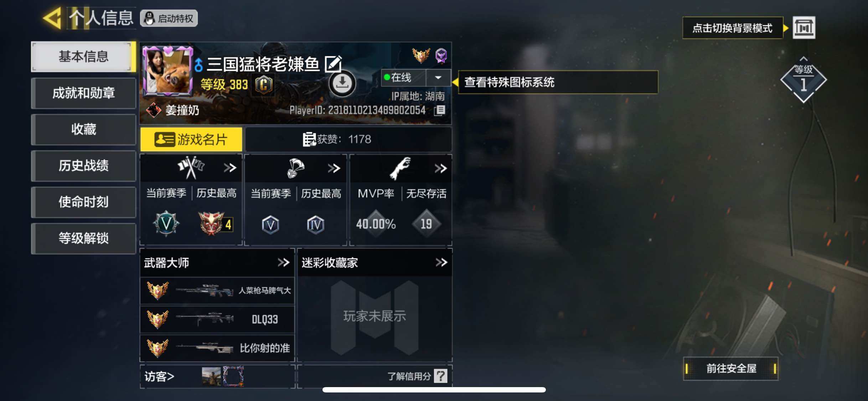Open the 历史战绩 tab

click(x=83, y=165)
